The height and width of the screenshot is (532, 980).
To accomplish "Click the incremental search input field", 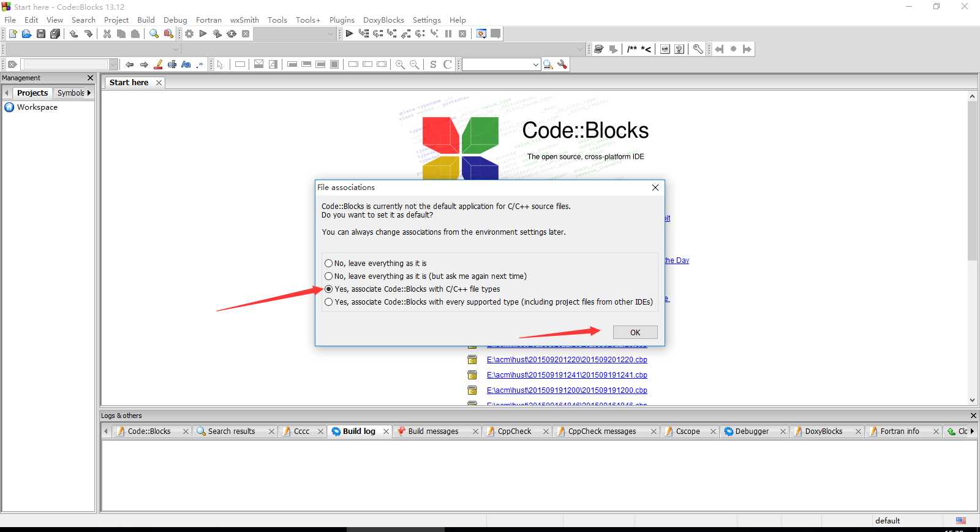I will coord(65,64).
